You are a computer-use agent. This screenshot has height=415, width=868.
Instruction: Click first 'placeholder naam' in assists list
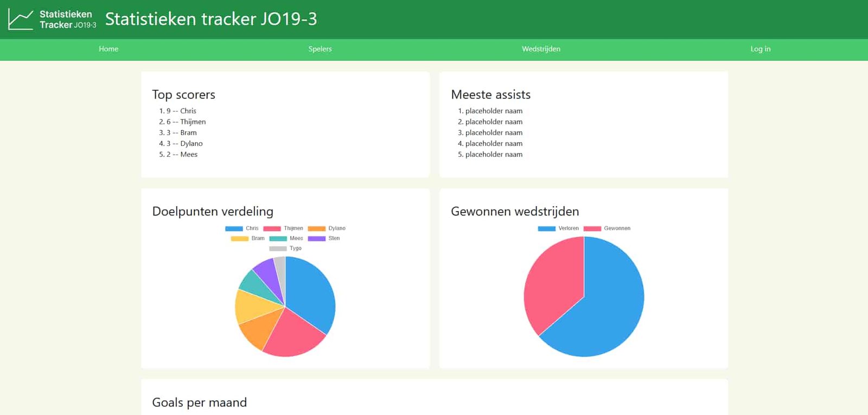point(494,111)
